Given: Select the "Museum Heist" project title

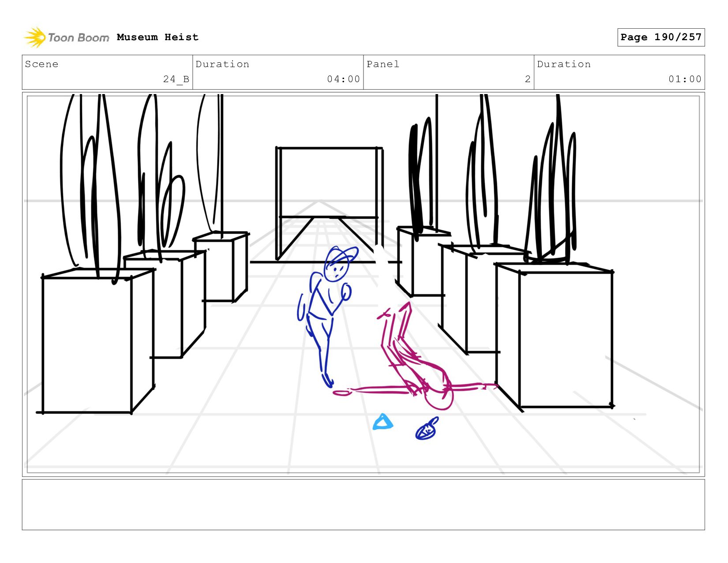Looking at the screenshot, I should click(x=158, y=37).
